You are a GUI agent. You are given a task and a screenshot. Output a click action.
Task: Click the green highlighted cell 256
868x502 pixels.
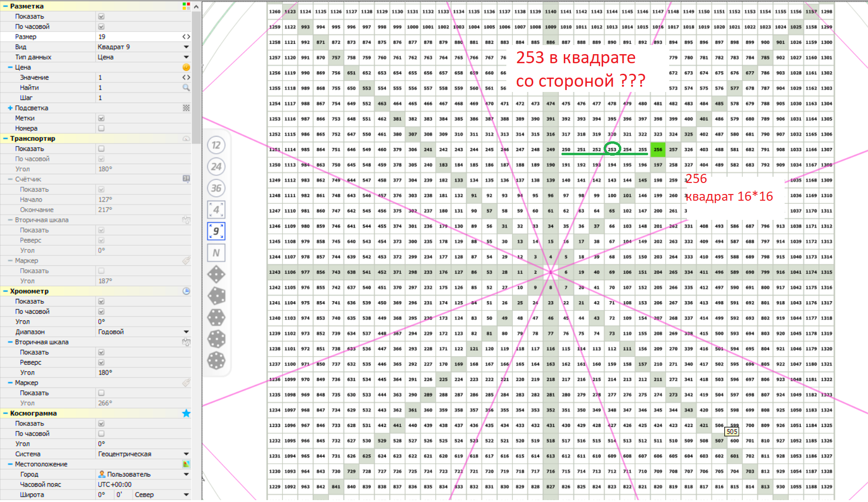click(658, 149)
